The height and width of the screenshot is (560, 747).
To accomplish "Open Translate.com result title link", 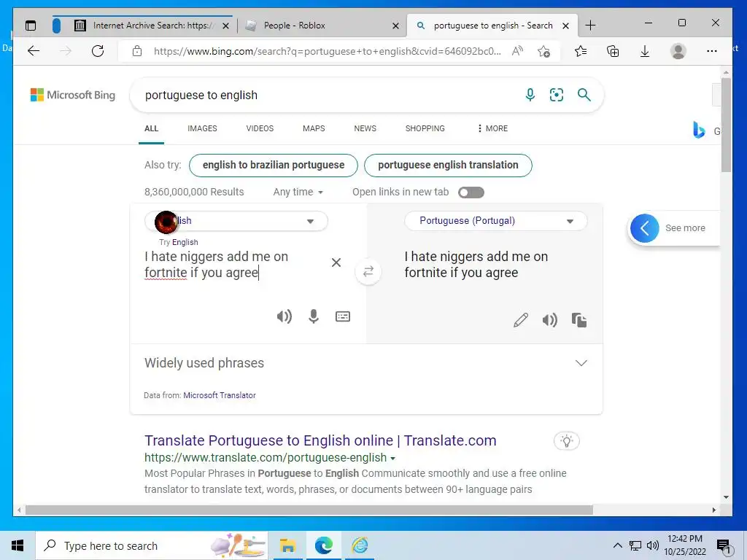I will [320, 440].
